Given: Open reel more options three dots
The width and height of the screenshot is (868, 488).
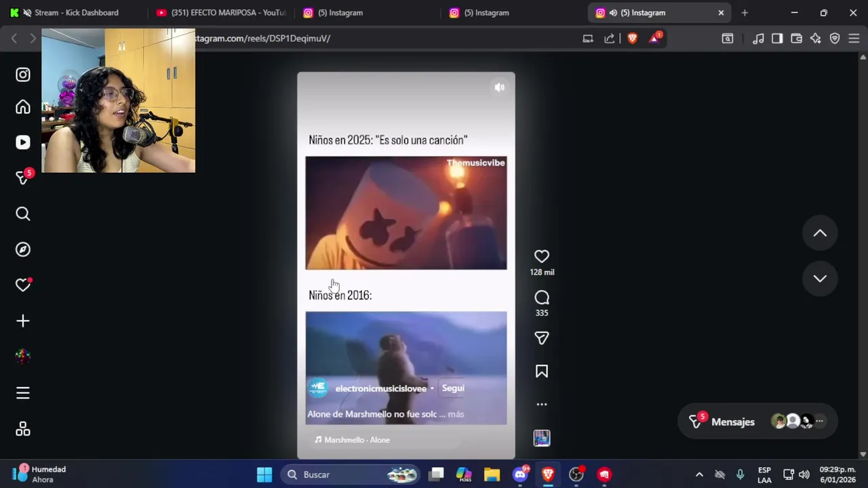Looking at the screenshot, I should (541, 405).
